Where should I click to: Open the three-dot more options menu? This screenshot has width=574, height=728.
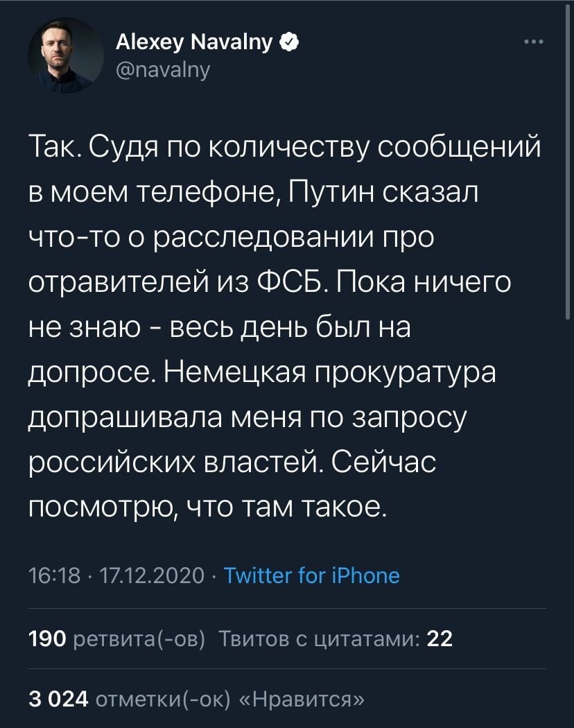coord(534,42)
